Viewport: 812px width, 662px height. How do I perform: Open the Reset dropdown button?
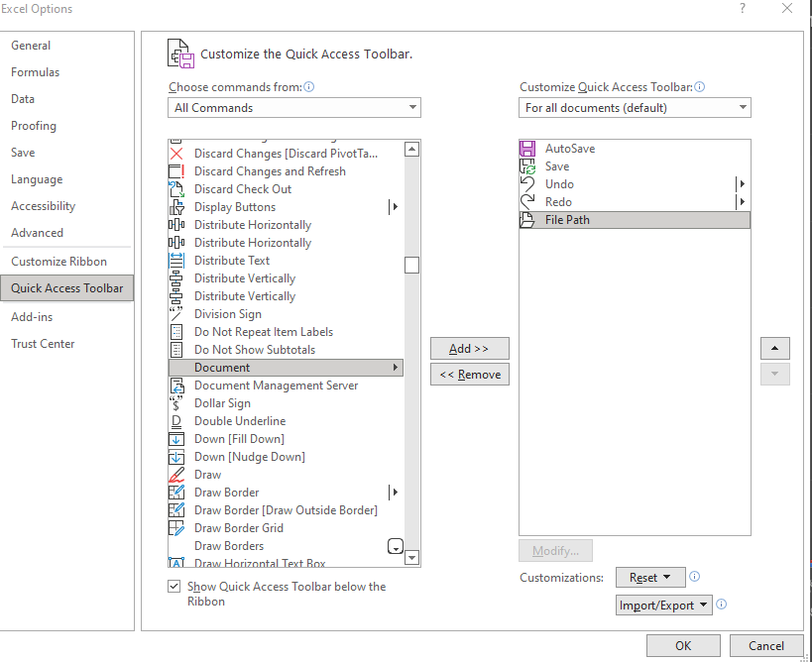point(650,577)
